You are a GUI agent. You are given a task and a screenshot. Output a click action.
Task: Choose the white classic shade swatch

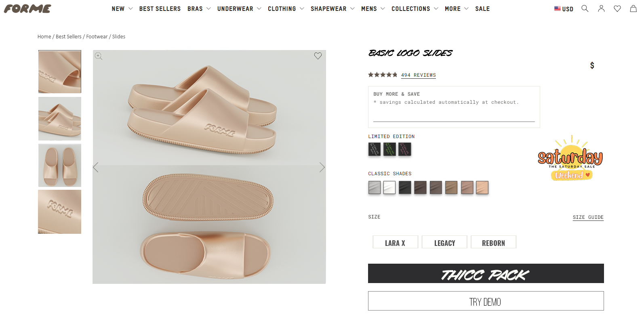389,188
